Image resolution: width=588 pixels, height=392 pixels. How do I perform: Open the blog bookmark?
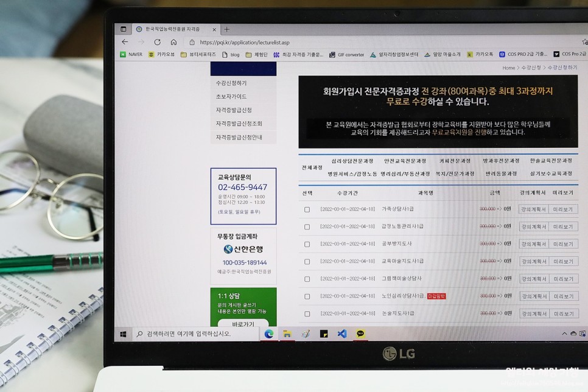tap(231, 55)
